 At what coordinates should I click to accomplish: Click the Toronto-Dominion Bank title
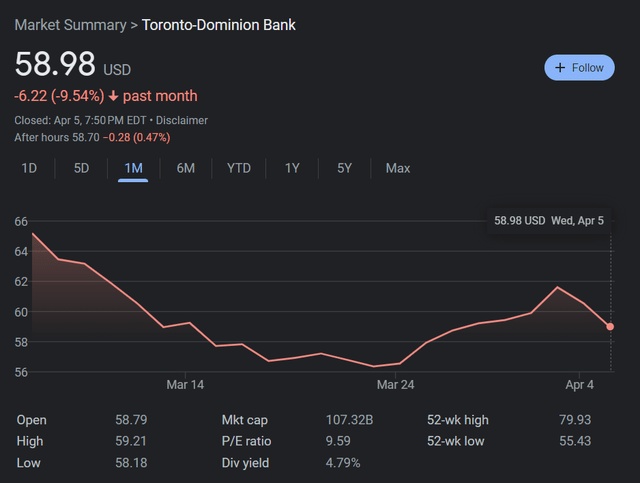[218, 25]
